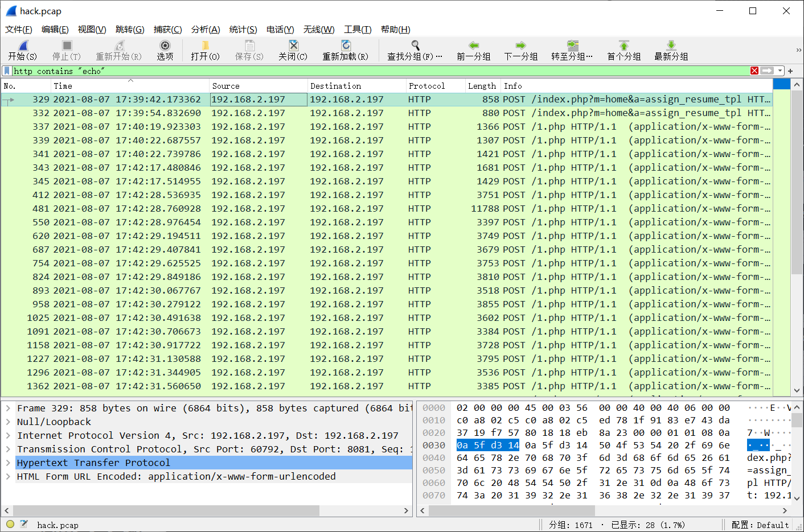Expand Frame 329 details row
The width and height of the screenshot is (804, 532).
8,408
